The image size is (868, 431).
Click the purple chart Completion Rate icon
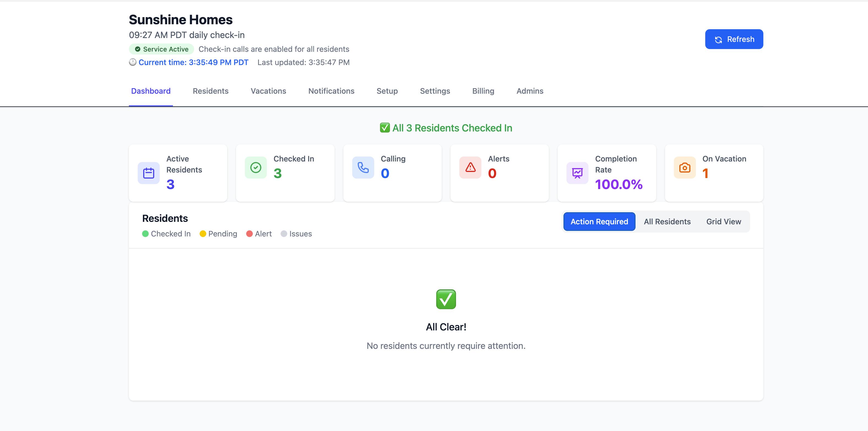577,173
